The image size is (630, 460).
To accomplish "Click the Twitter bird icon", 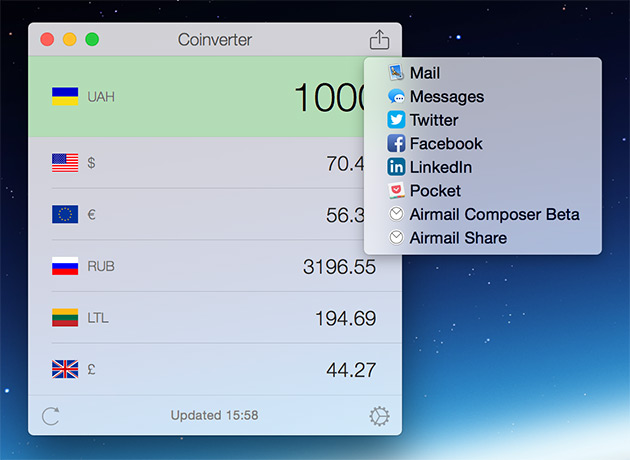I will (396, 120).
